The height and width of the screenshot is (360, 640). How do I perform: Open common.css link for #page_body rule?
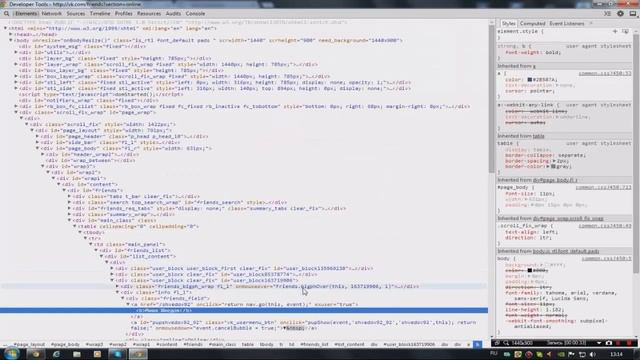[x=603, y=187]
